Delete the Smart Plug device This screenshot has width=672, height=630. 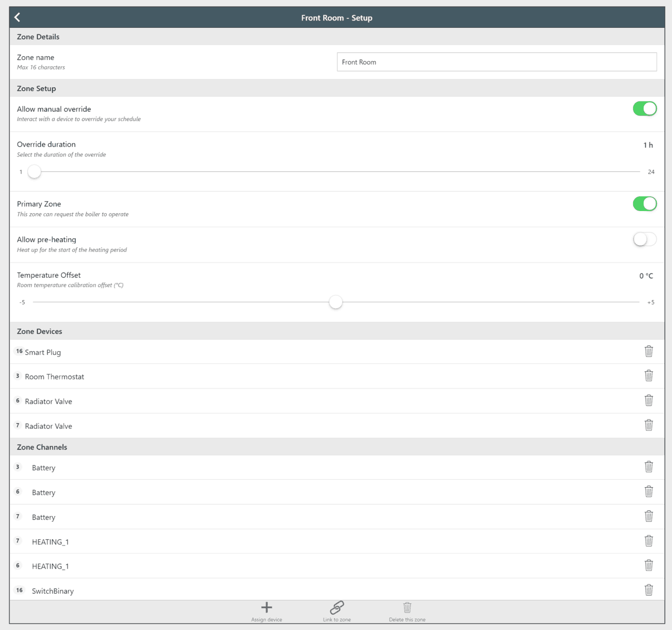(648, 352)
